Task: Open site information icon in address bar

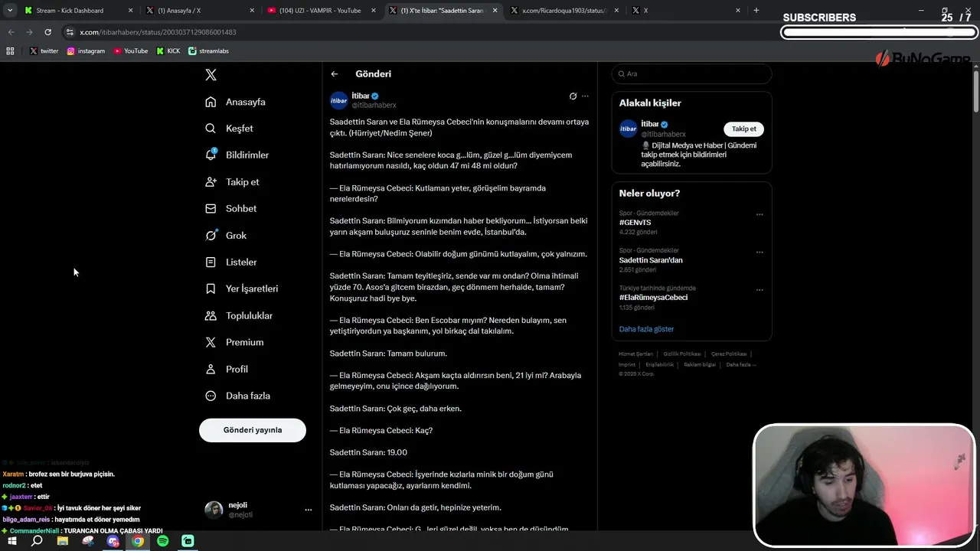Action: tap(70, 32)
